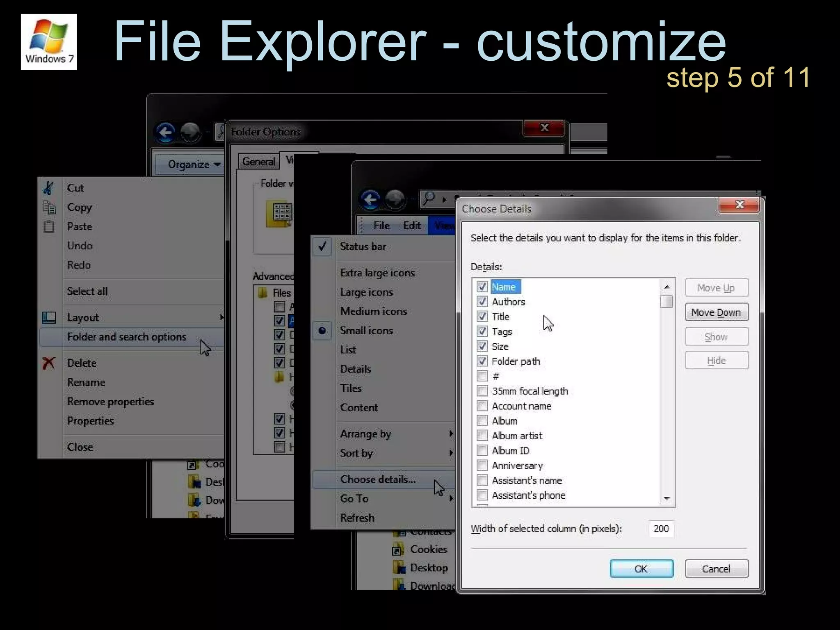
Task: Click the Move Down button
Action: (717, 312)
